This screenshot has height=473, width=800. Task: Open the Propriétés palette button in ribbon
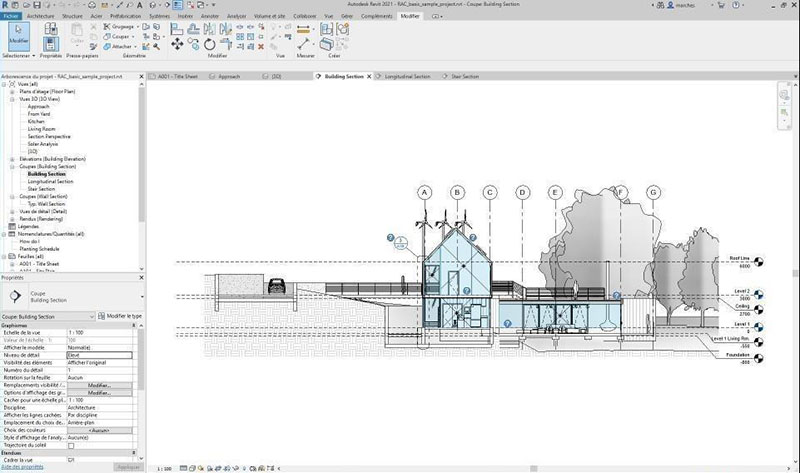click(51, 45)
